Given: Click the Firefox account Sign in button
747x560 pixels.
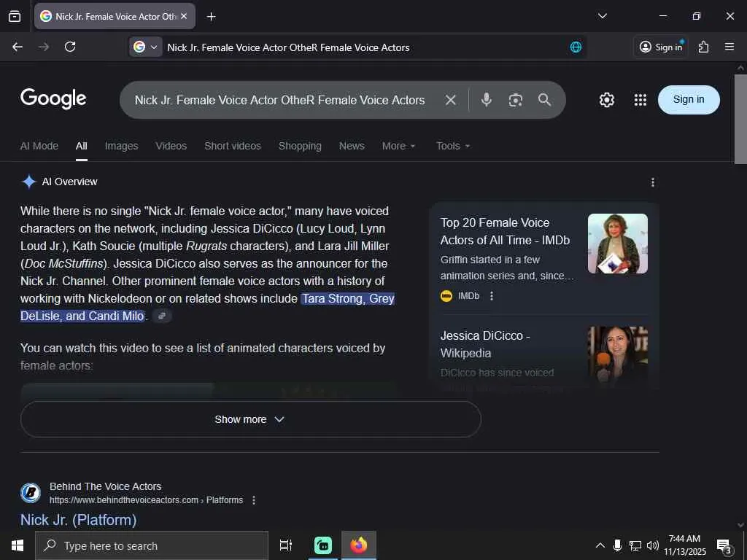Looking at the screenshot, I should 661,47.
